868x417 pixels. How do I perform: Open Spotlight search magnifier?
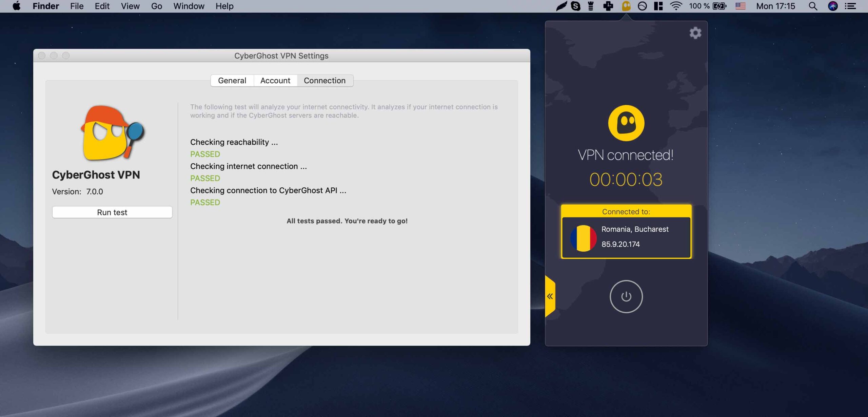[x=813, y=6]
